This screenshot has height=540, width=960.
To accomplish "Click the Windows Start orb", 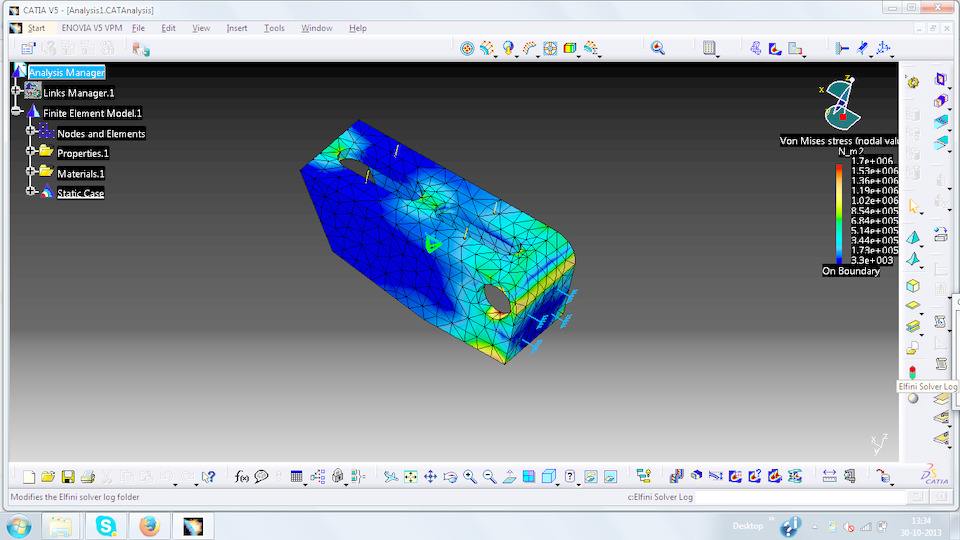I will coord(19,526).
